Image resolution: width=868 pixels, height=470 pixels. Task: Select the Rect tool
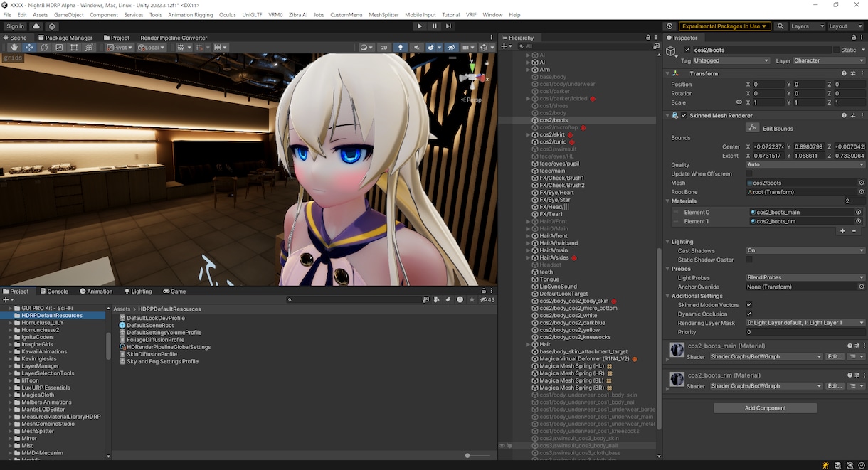pos(74,48)
